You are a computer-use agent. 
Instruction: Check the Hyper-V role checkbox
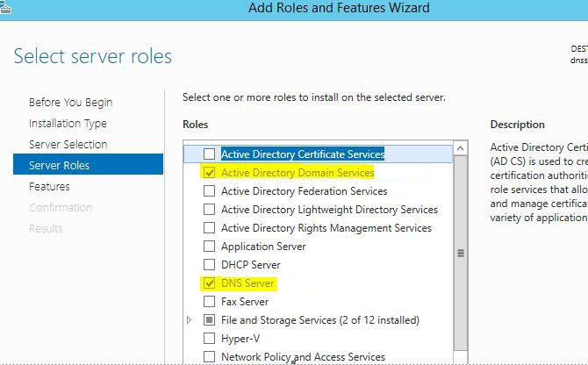209,339
